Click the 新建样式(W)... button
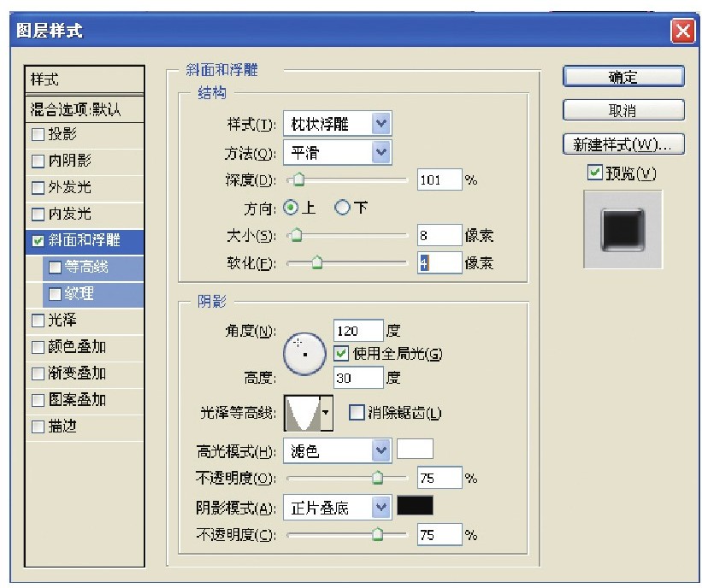 coord(623,144)
